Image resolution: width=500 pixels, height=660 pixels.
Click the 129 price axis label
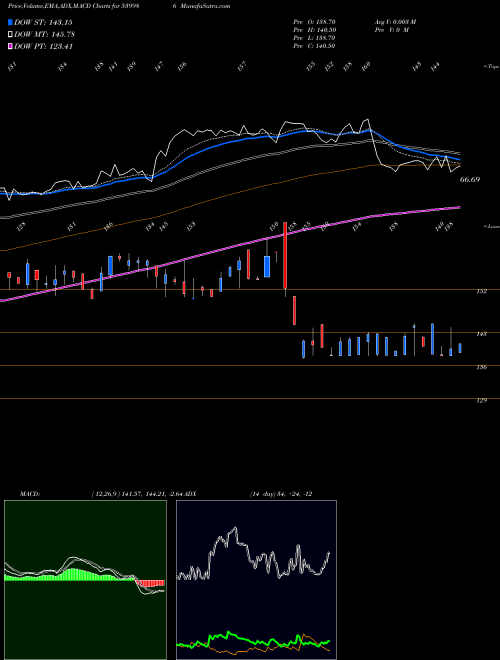482,400
